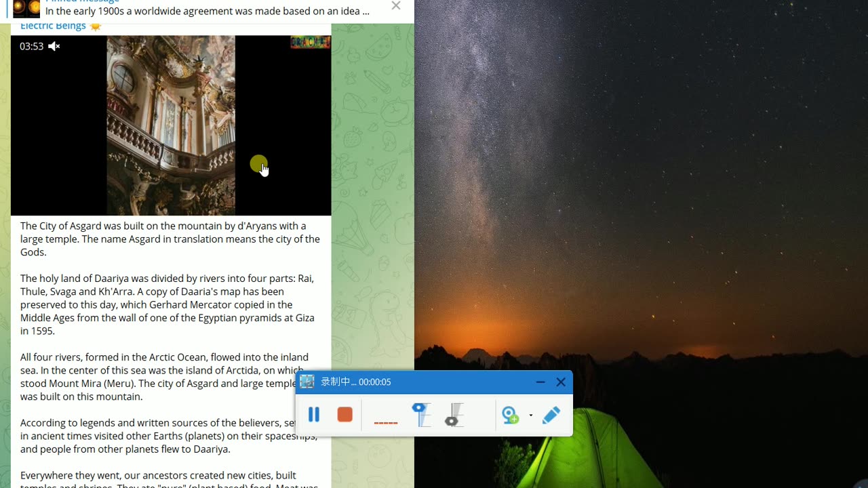
Task: Adjust the gray microphone volume slider
Action: point(454,414)
